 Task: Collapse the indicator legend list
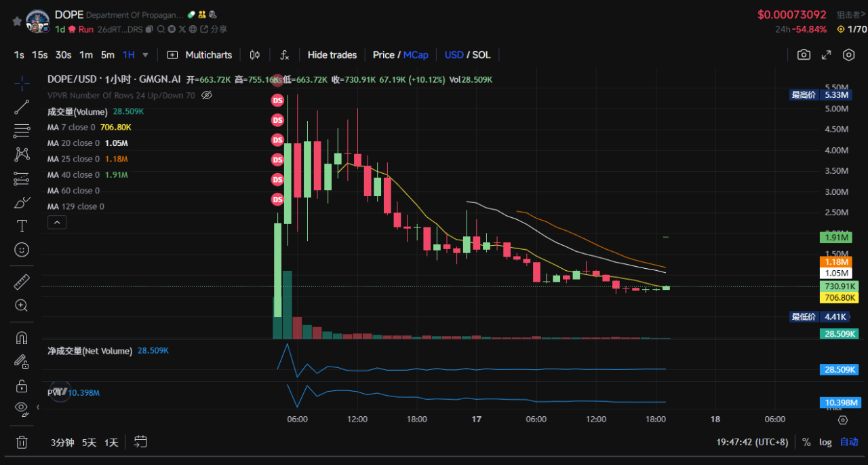[57, 222]
